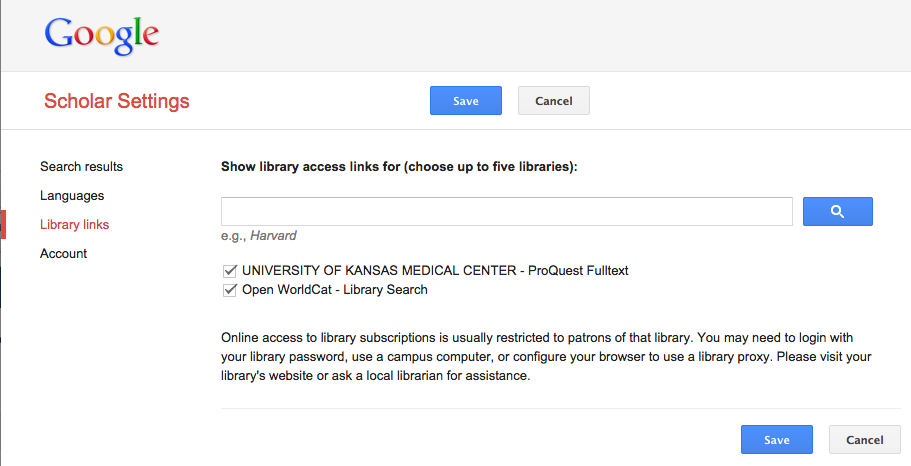Click the 'Show library access links for' heading
911x466 pixels.
click(399, 167)
